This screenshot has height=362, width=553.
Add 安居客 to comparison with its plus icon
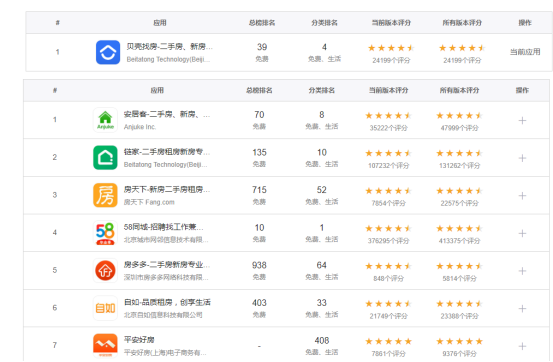(522, 121)
